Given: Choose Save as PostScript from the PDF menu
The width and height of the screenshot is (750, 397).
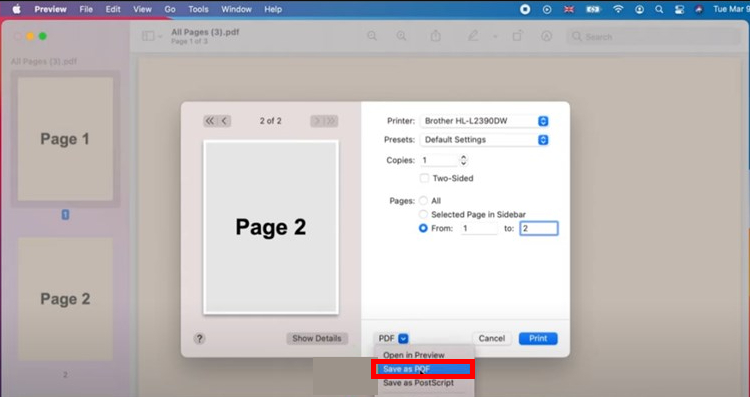Looking at the screenshot, I should [x=419, y=383].
